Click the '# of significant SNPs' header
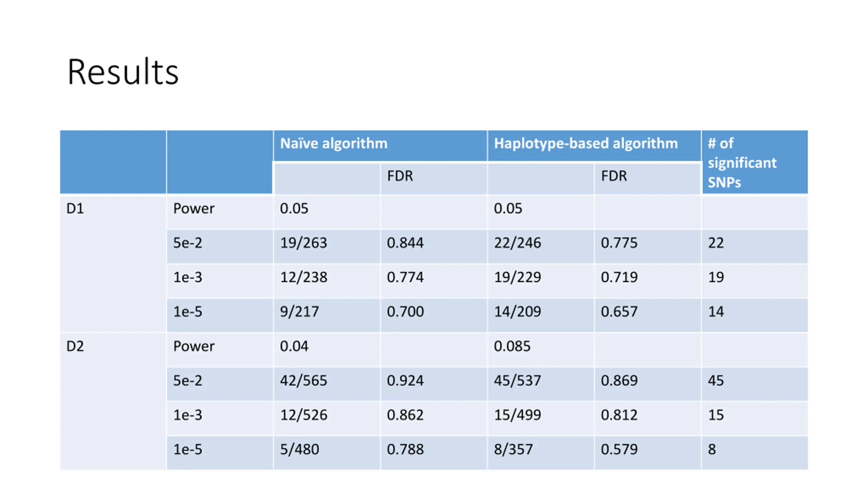 [x=754, y=162]
